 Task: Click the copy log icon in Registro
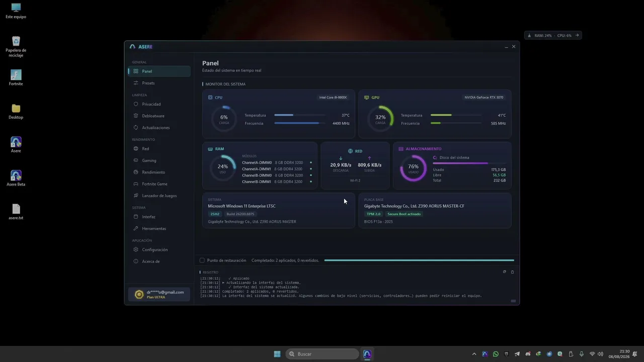pyautogui.click(x=504, y=272)
